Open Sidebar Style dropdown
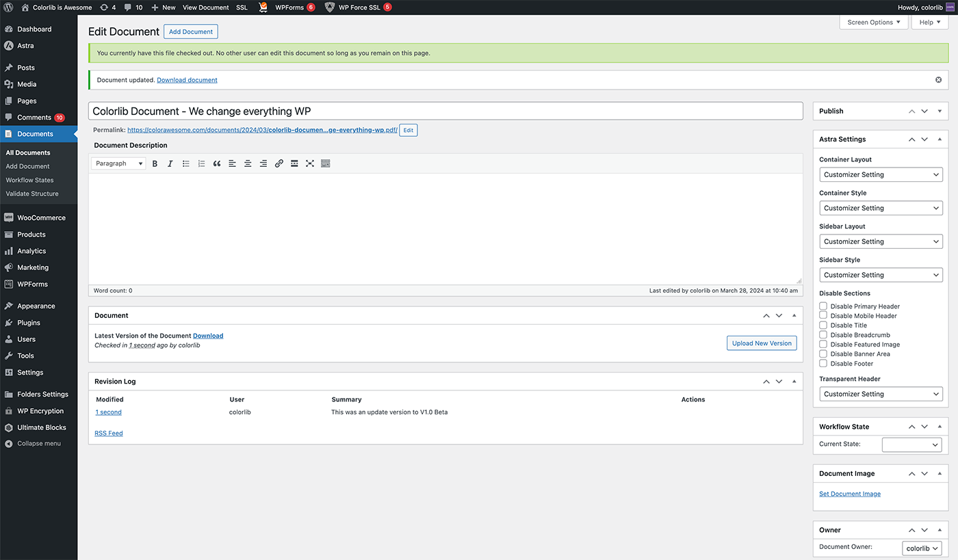 [x=881, y=275]
